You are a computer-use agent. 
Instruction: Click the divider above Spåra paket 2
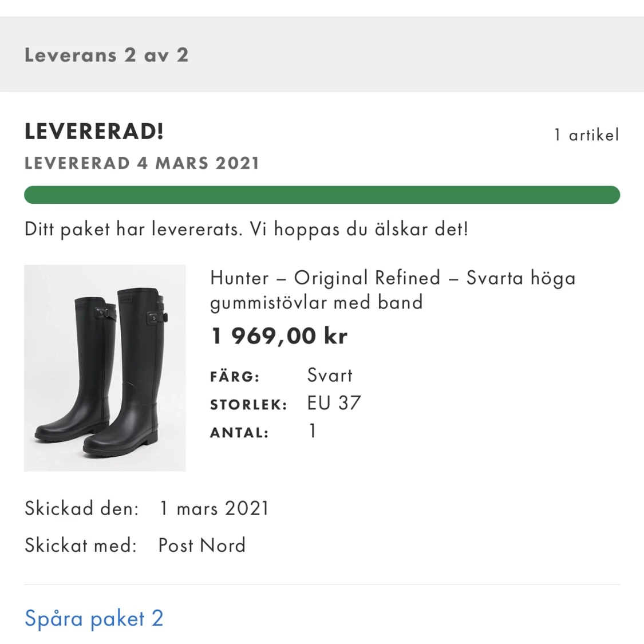[x=322, y=583]
